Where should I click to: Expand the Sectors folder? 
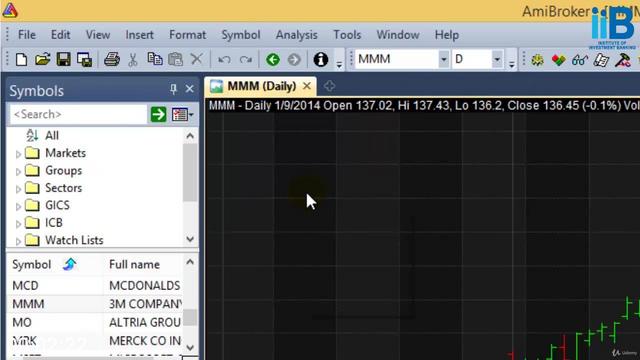pos(18,189)
